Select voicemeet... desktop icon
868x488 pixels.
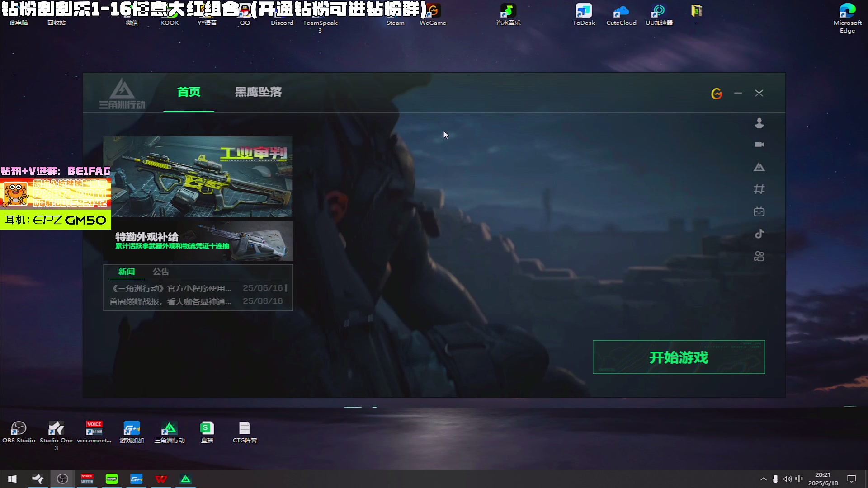pos(94,432)
